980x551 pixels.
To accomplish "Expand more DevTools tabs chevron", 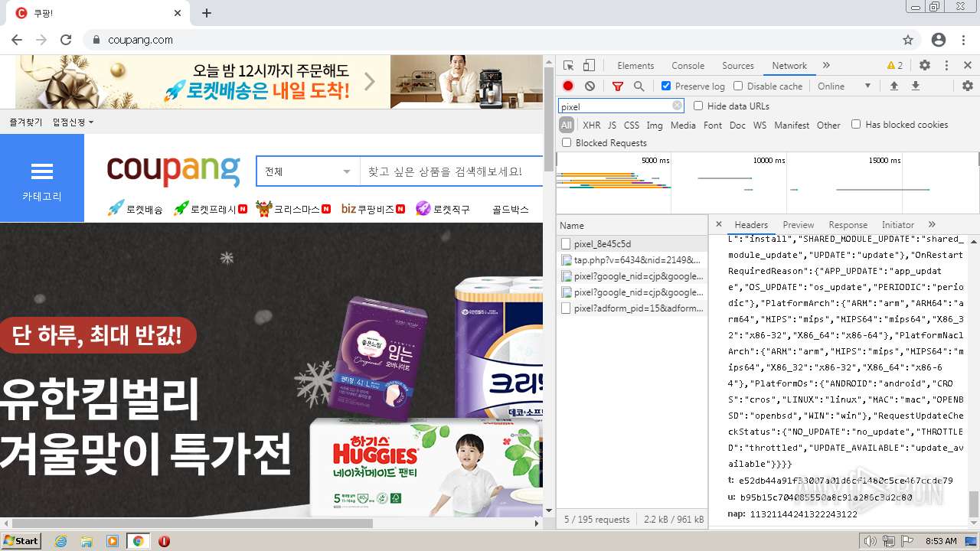I will (826, 66).
